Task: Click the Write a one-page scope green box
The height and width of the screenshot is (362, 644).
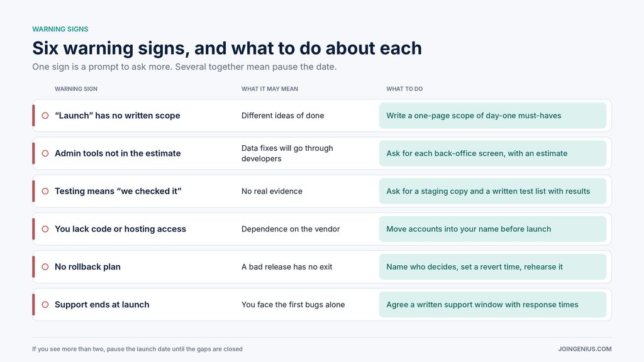Action: (492, 116)
